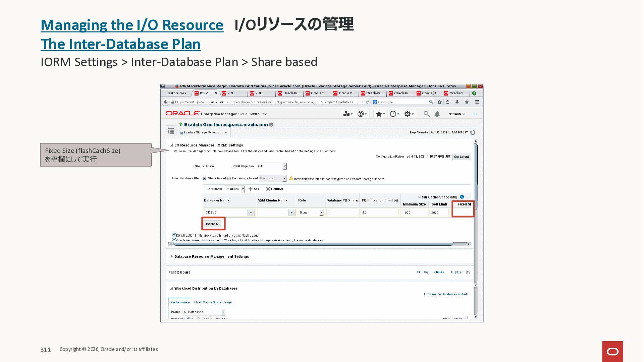The height and width of the screenshot is (362, 644).
Task: Click the Get Latest button
Action: point(461,157)
